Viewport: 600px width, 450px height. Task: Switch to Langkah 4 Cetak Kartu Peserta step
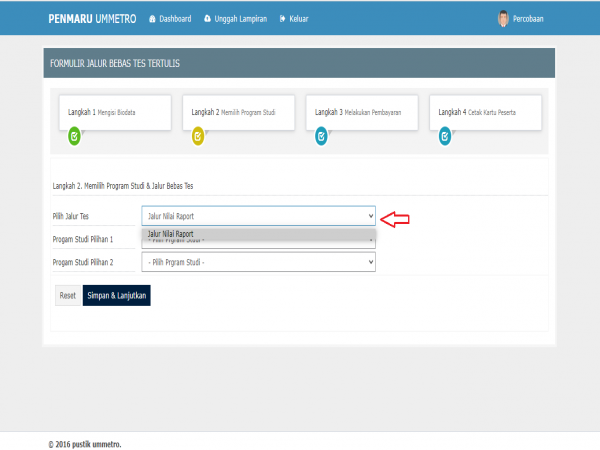point(483,112)
